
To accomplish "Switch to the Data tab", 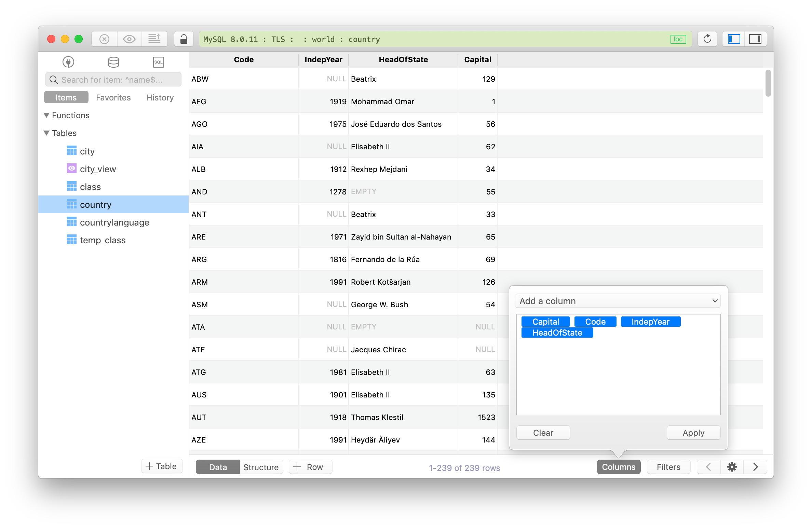I will [217, 467].
